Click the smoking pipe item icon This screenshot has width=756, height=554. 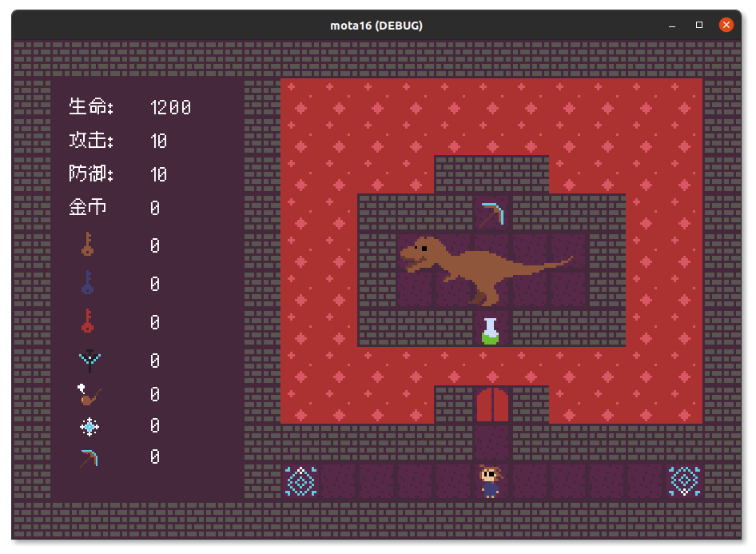(89, 395)
